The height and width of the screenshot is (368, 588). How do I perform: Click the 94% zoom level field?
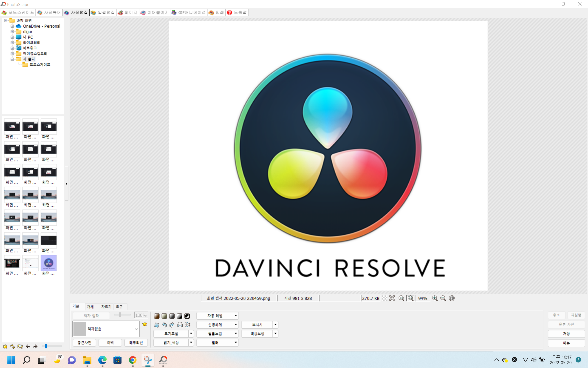[x=423, y=298]
